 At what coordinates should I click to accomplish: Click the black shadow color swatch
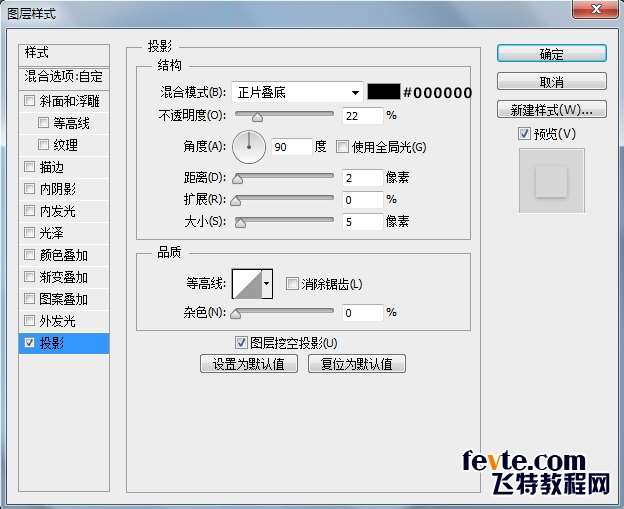click(x=384, y=92)
